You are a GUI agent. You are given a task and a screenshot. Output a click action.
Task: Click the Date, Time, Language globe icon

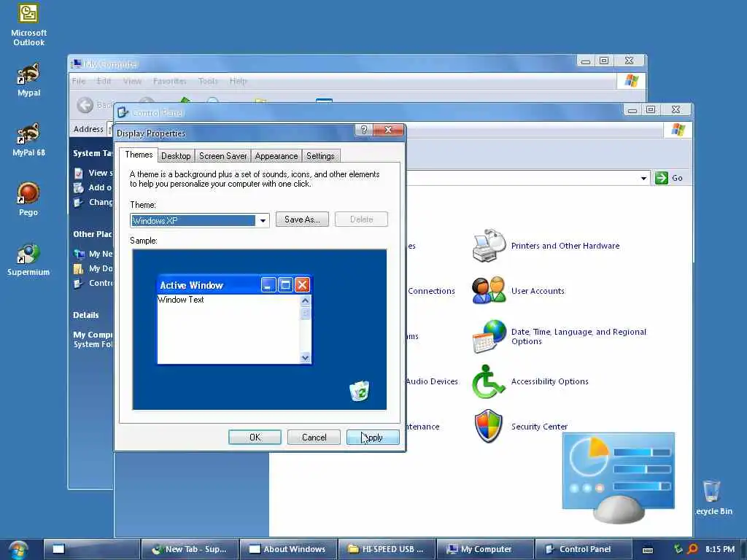click(x=489, y=336)
